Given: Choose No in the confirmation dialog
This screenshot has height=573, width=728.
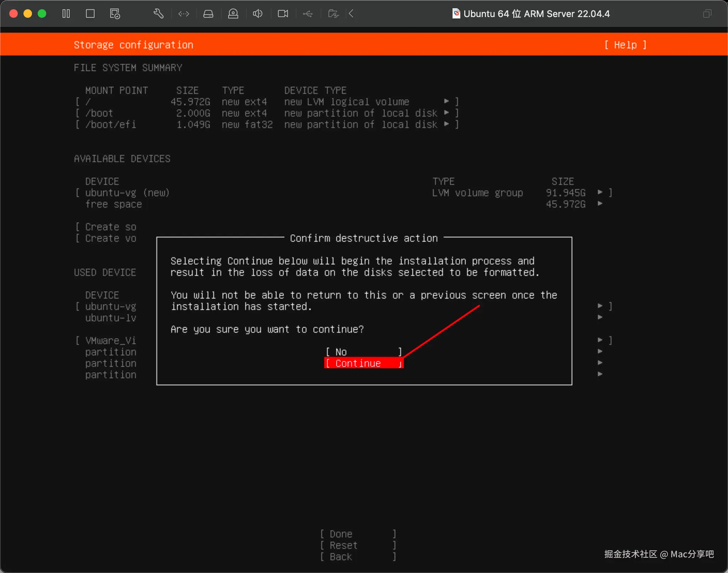Looking at the screenshot, I should (363, 352).
